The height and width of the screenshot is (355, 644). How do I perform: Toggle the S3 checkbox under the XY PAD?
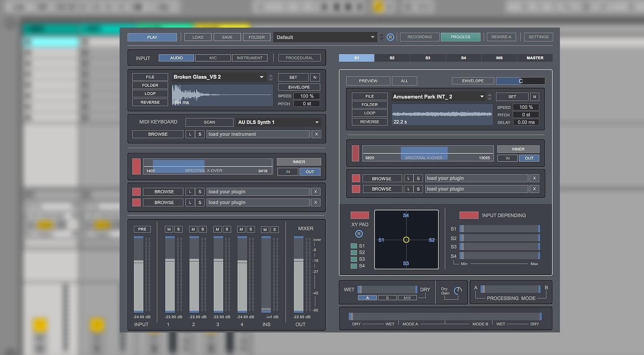[x=354, y=259]
